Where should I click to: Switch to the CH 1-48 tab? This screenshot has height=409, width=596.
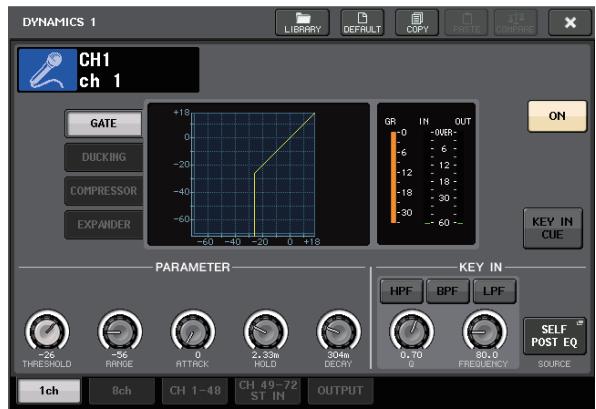pos(195,390)
